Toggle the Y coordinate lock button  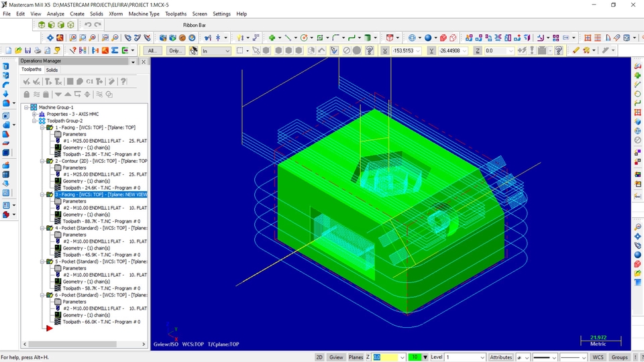[431, 50]
